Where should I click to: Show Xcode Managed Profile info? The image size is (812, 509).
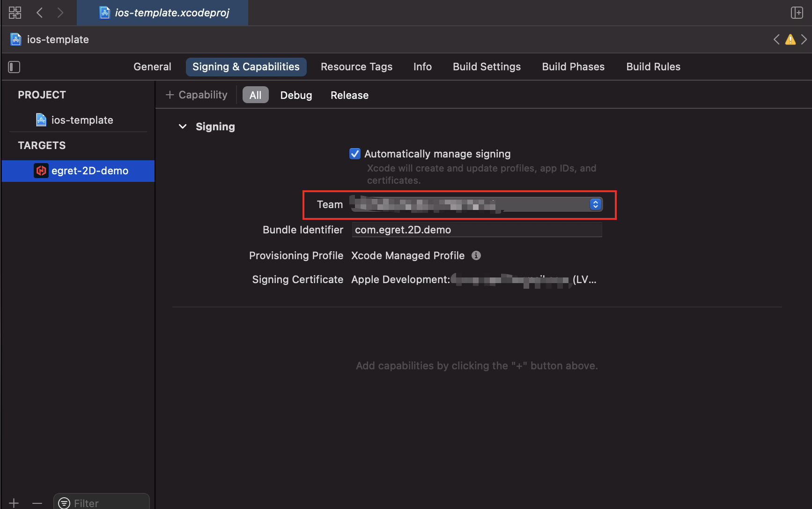click(x=476, y=255)
